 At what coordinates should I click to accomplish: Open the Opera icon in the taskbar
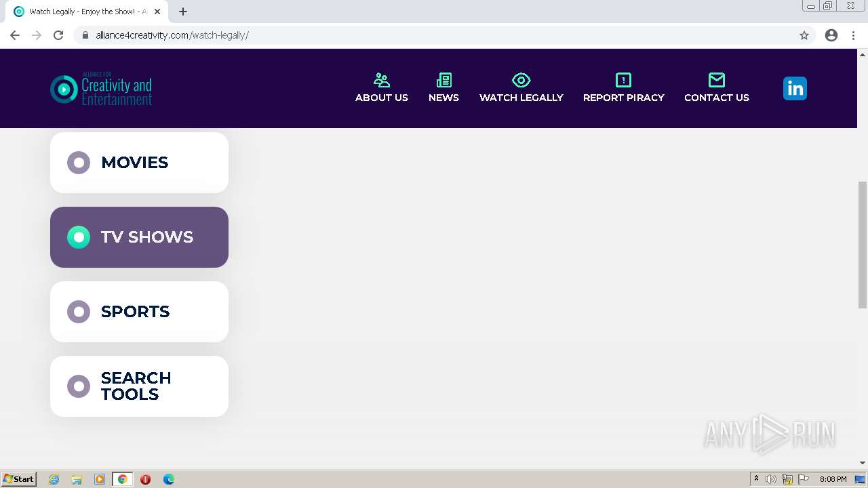(145, 479)
